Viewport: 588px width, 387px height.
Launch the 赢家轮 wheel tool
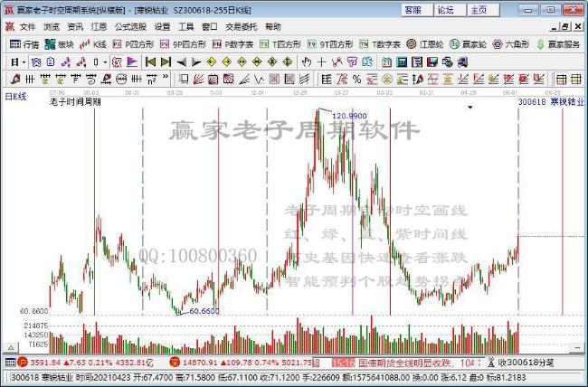pos(468,44)
